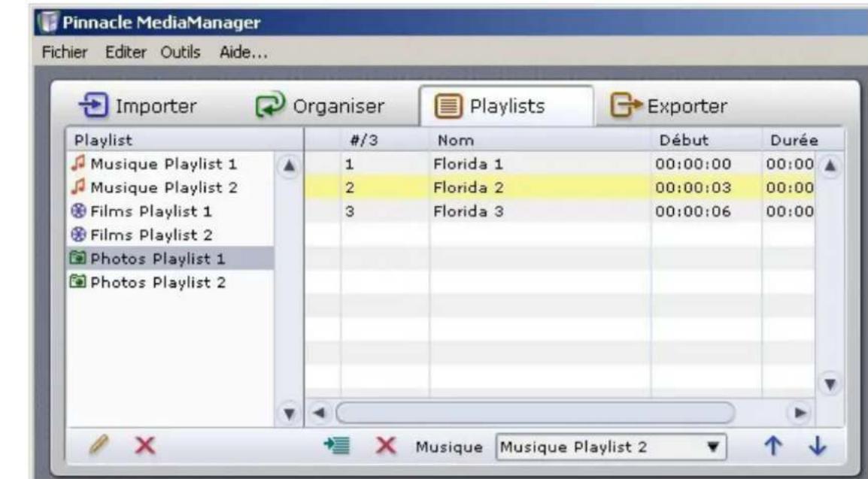Move item down with blue down arrow
The image size is (868, 479).
(x=818, y=446)
